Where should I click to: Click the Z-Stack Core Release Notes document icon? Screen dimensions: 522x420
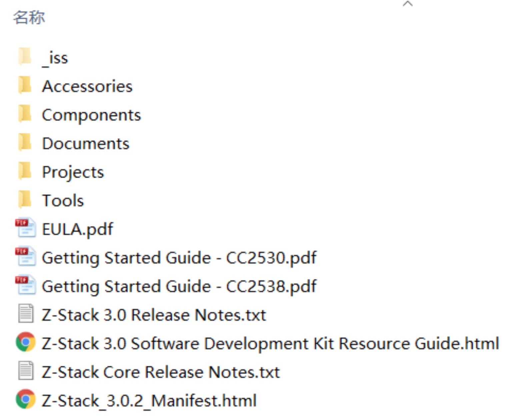(x=25, y=372)
